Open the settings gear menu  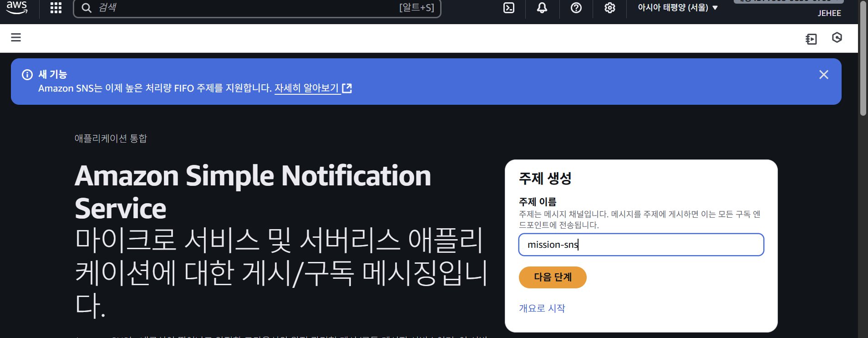tap(609, 8)
